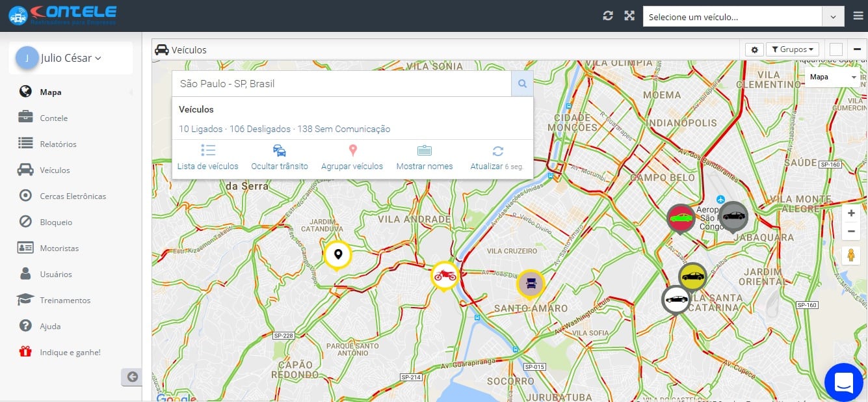868x402 pixels.
Task: Open the vehicles panel settings gear
Action: 754,49
